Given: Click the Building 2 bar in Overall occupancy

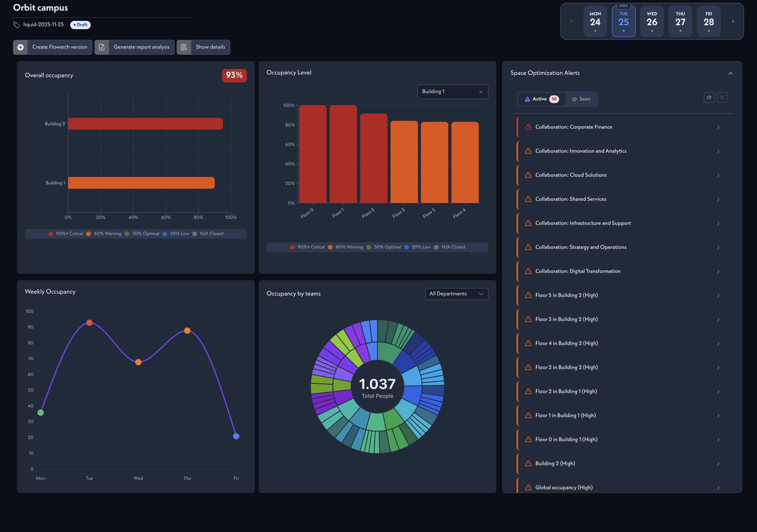Looking at the screenshot, I should (x=145, y=124).
